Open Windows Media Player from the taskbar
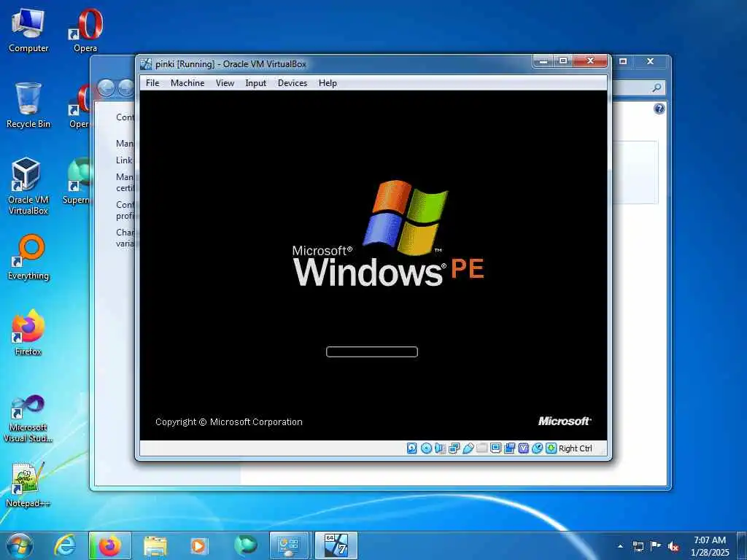 pyautogui.click(x=198, y=545)
